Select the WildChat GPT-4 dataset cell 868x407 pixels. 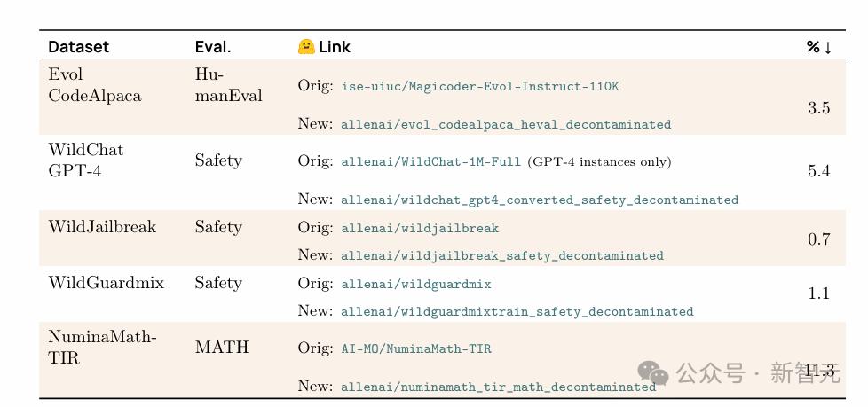click(86, 160)
